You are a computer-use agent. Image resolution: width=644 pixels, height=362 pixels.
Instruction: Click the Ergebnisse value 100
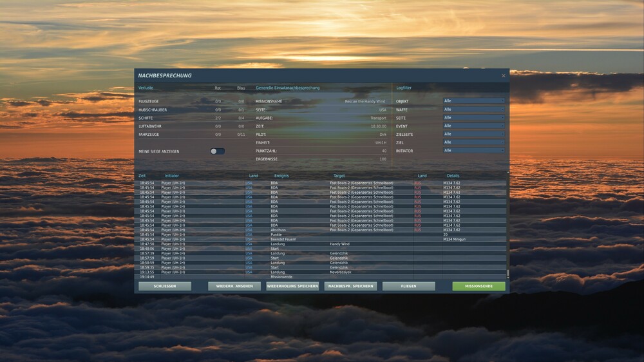tap(383, 159)
